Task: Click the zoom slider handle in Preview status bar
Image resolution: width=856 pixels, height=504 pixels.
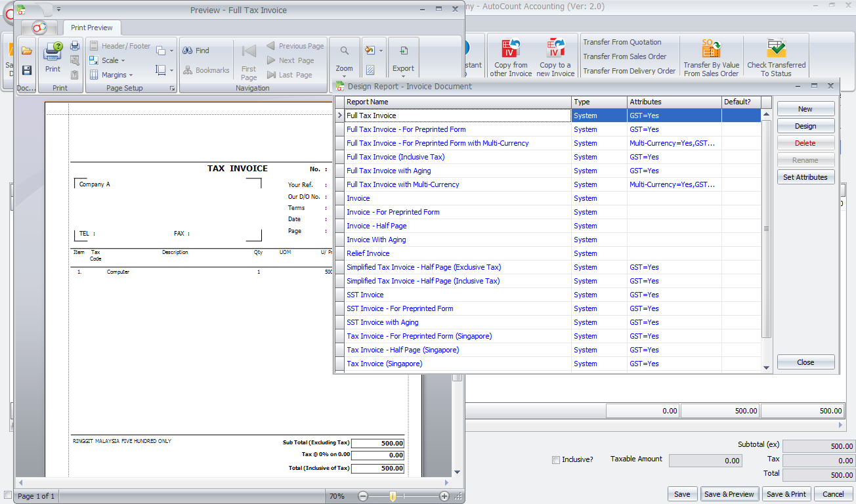Action: click(x=393, y=496)
